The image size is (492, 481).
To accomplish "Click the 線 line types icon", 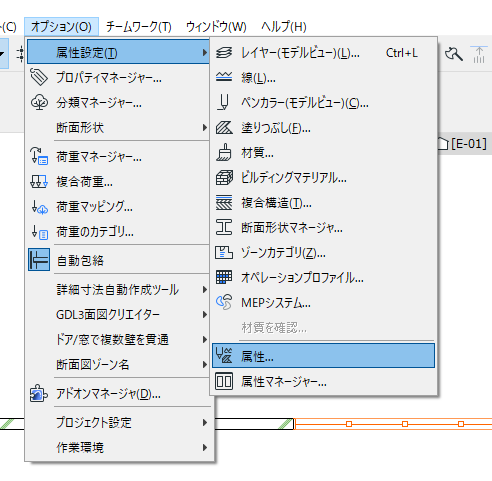I will point(224,77).
